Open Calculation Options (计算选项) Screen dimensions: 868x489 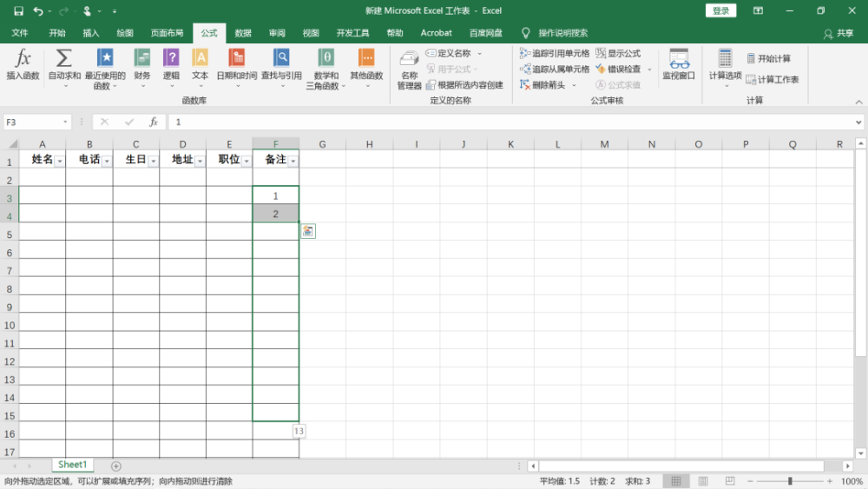(725, 67)
